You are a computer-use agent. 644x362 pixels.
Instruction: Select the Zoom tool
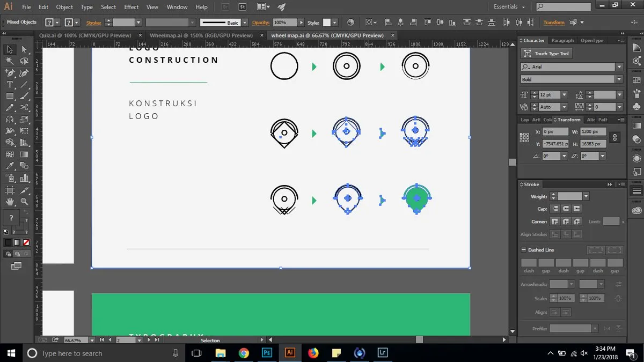(24, 202)
